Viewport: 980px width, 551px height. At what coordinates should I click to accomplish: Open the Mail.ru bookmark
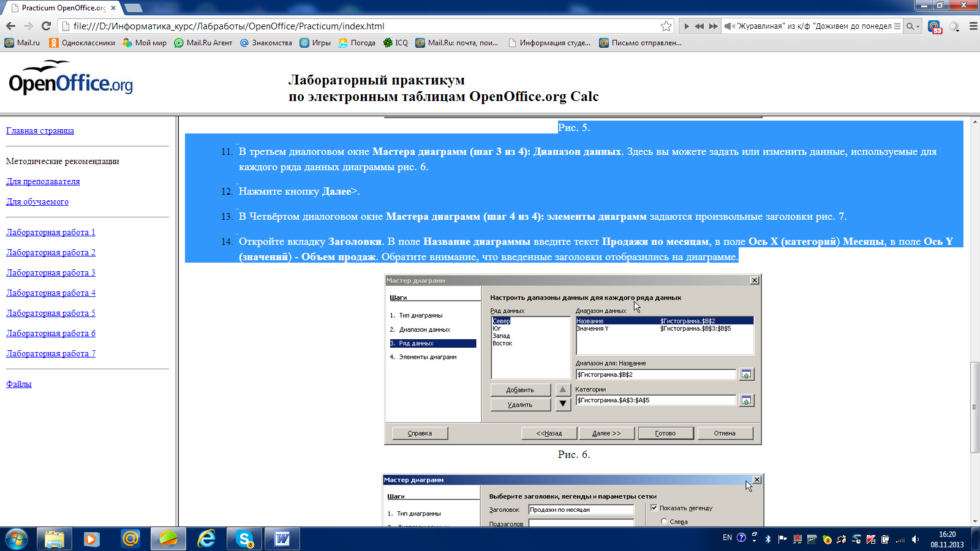click(22, 43)
